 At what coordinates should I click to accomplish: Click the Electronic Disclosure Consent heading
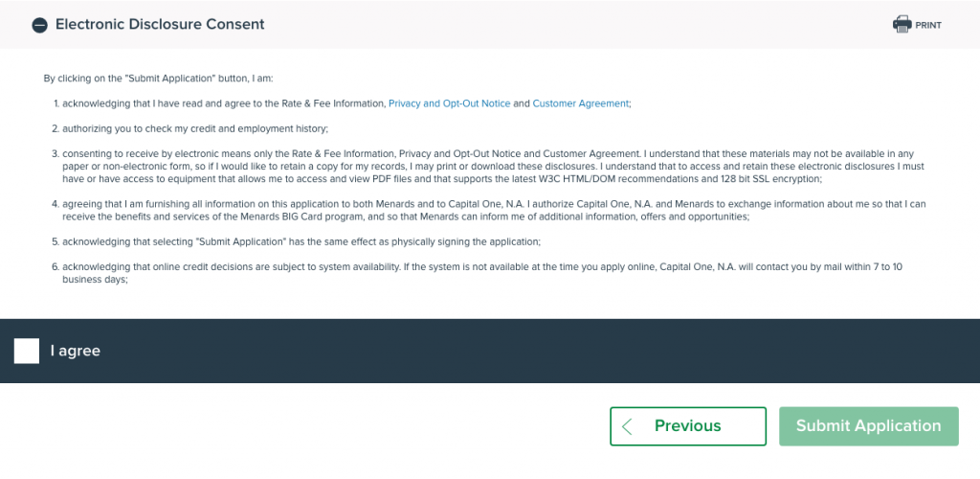(x=160, y=24)
